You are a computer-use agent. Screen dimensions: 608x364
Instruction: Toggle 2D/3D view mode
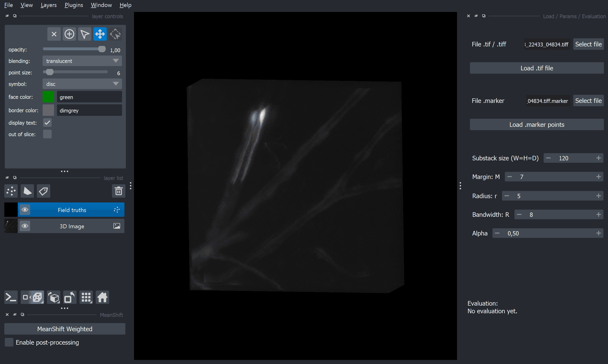click(32, 297)
